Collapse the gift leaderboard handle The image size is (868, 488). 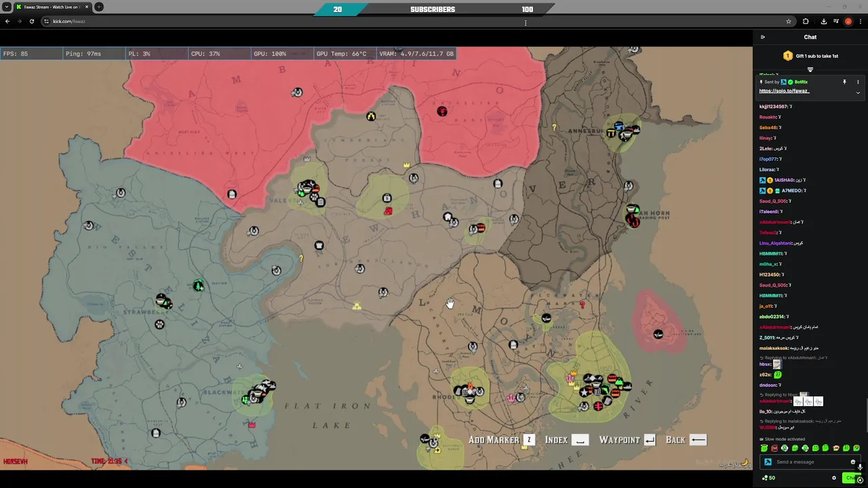[810, 69]
